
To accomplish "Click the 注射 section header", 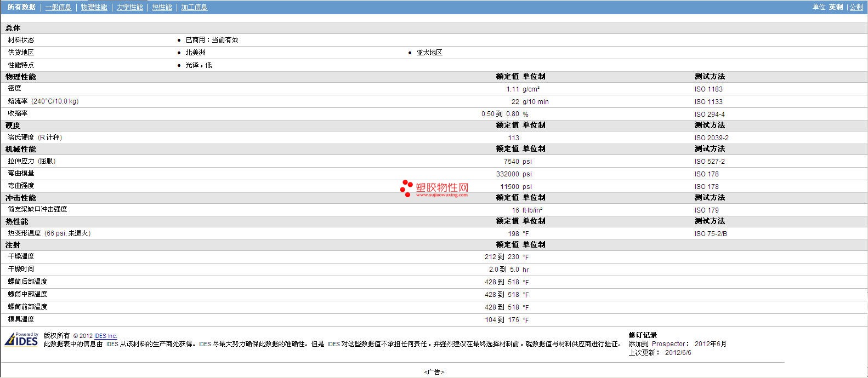I will (x=13, y=245).
